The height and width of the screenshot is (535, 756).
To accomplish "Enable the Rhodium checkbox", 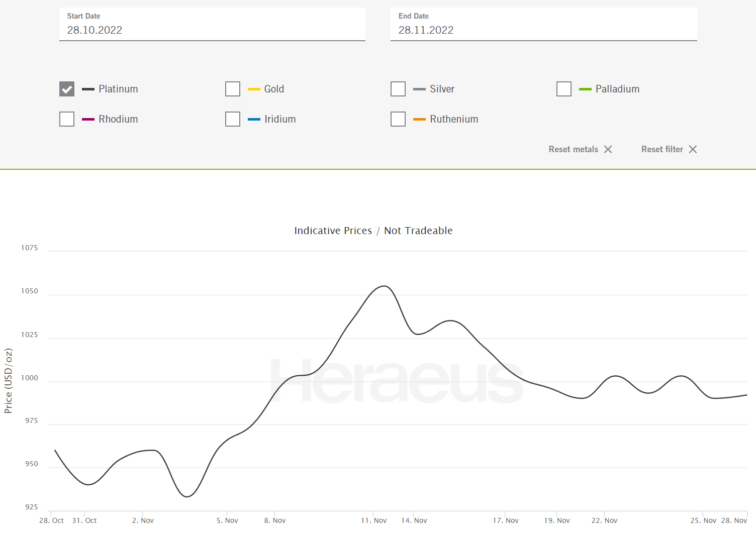I will point(67,119).
